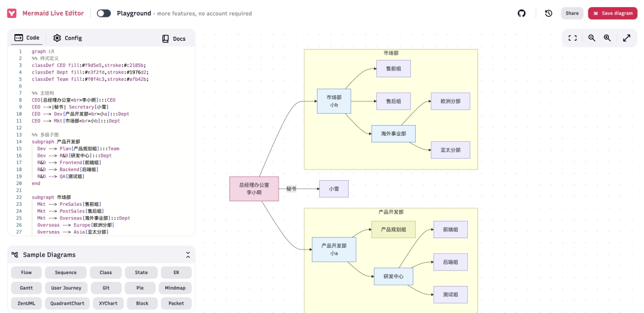Viewport: 644px width, 313px height.
Task: Click the fit-to-view frame icon
Action: click(x=572, y=38)
